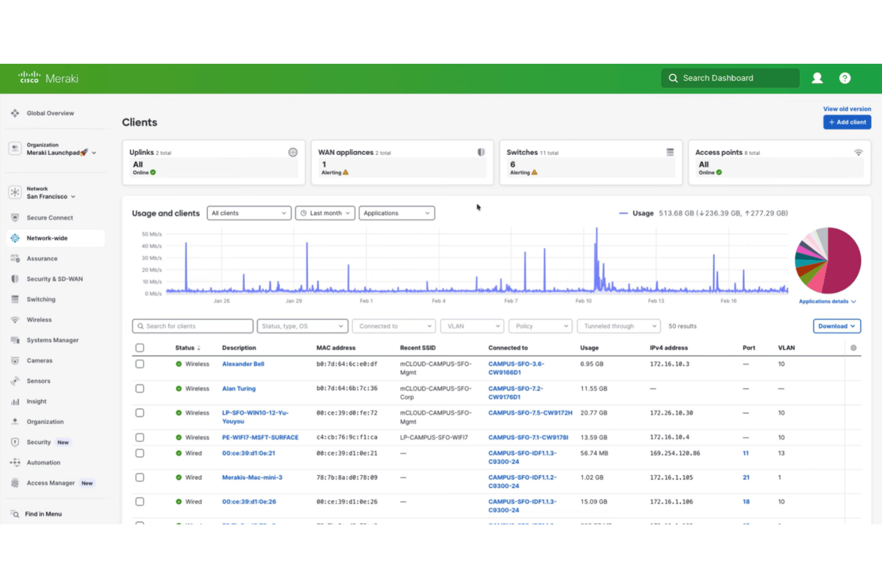Viewport: 882px width, 588px height.
Task: Open the table column settings gear icon
Action: click(x=853, y=348)
